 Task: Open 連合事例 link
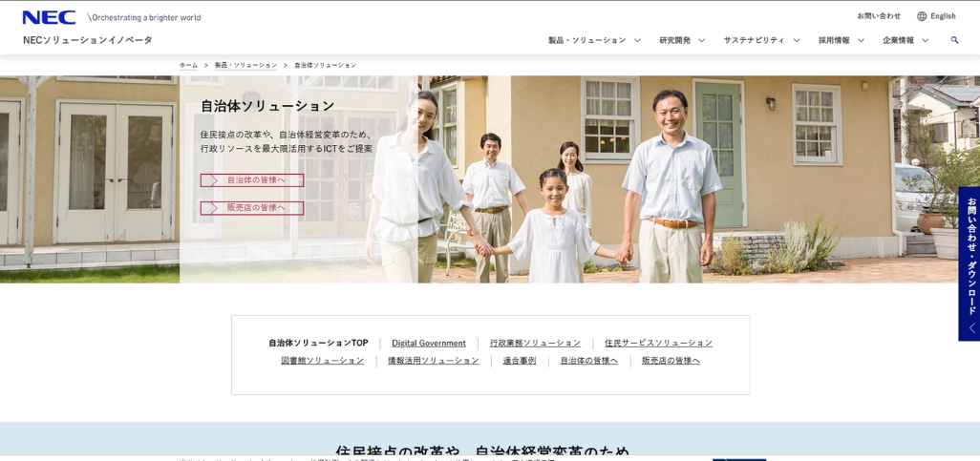[x=520, y=361]
